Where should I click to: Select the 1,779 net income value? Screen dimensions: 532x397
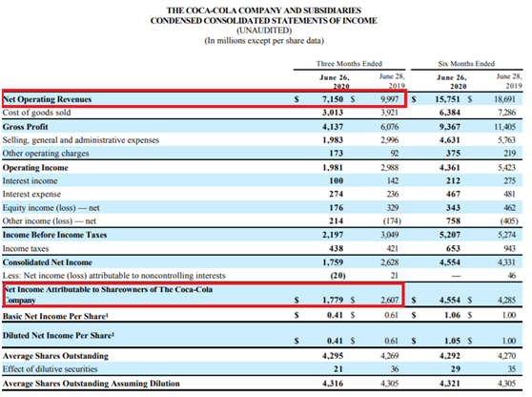[x=333, y=300]
